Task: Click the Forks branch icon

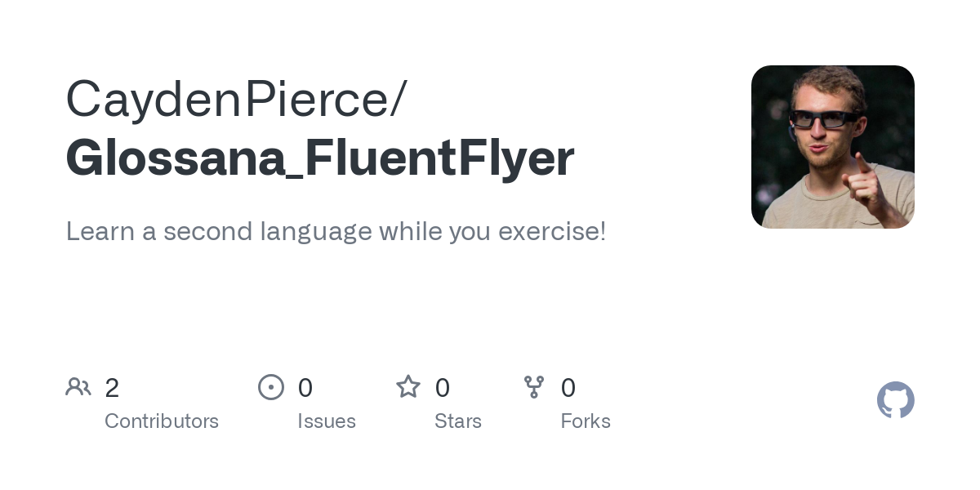Action: coord(534,387)
